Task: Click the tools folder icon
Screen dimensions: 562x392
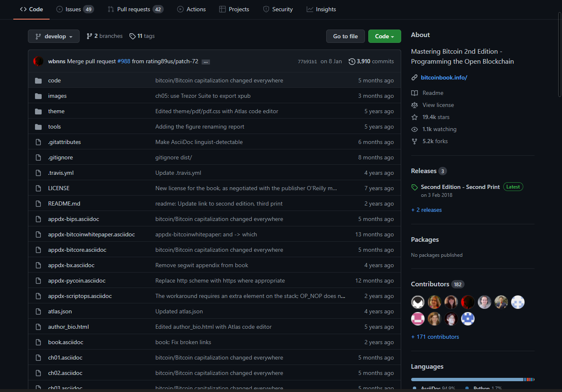Action: 38,127
